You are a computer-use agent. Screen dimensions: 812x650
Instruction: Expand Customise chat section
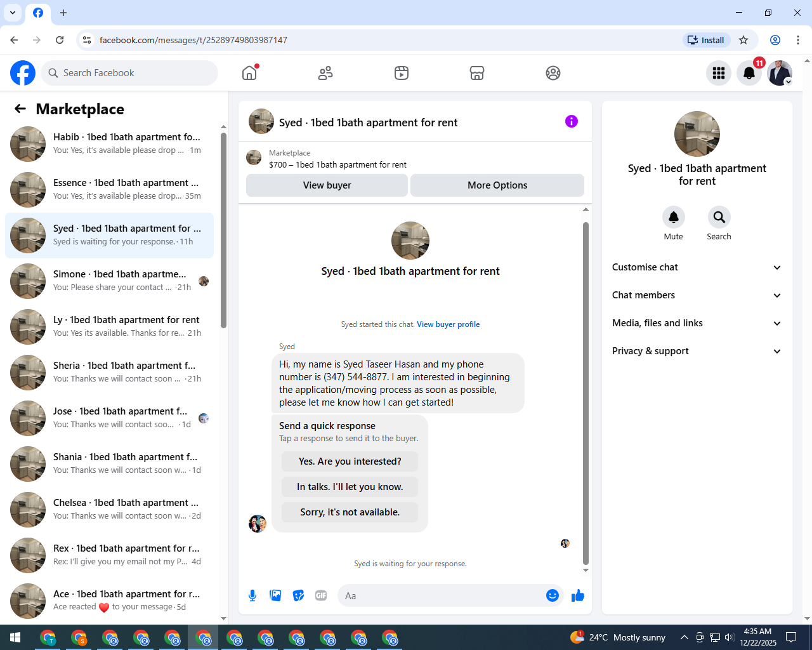click(x=697, y=267)
